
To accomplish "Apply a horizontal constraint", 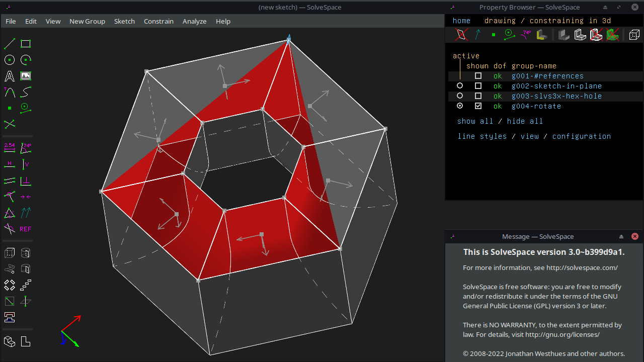I will click(x=9, y=164).
